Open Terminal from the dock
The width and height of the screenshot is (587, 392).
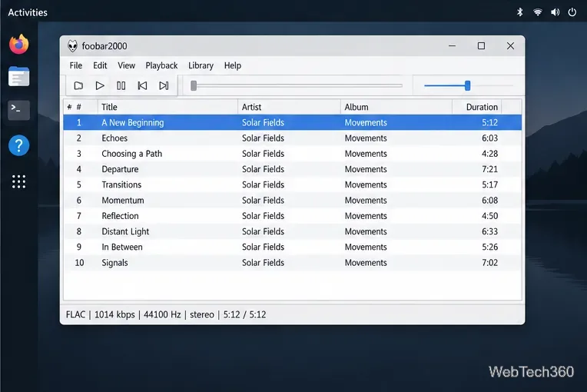[x=18, y=110]
